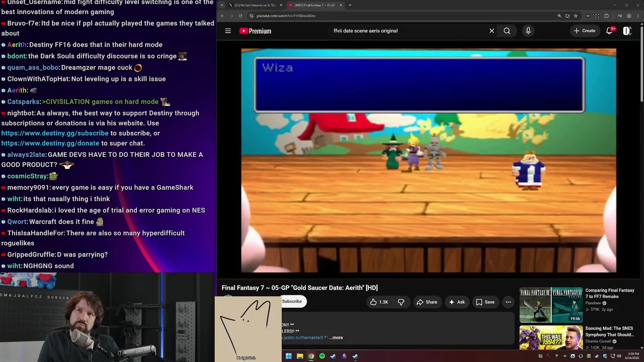
Task: Open File Explorer from the taskbar
Action: coord(300,356)
